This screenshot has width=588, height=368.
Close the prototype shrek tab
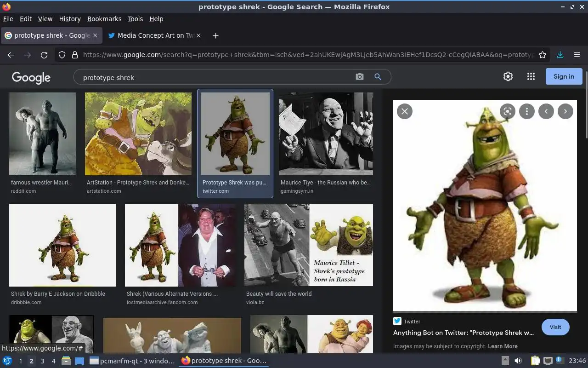coord(95,35)
